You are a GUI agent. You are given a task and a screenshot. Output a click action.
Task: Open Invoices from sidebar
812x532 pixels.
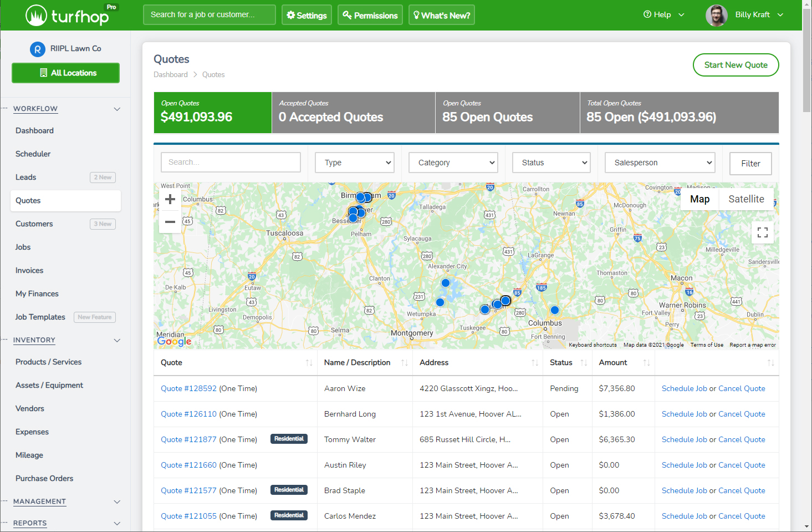pyautogui.click(x=29, y=271)
